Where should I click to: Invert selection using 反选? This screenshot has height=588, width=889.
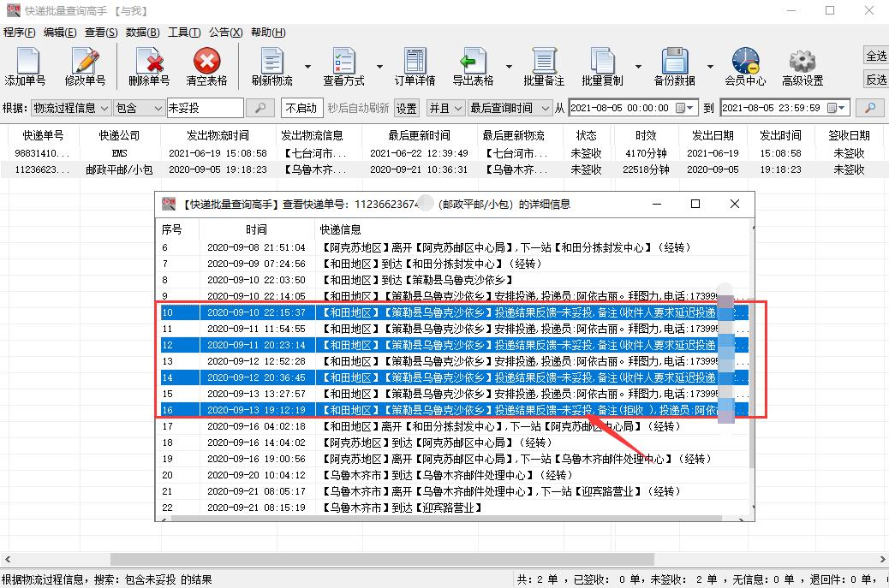point(876,77)
